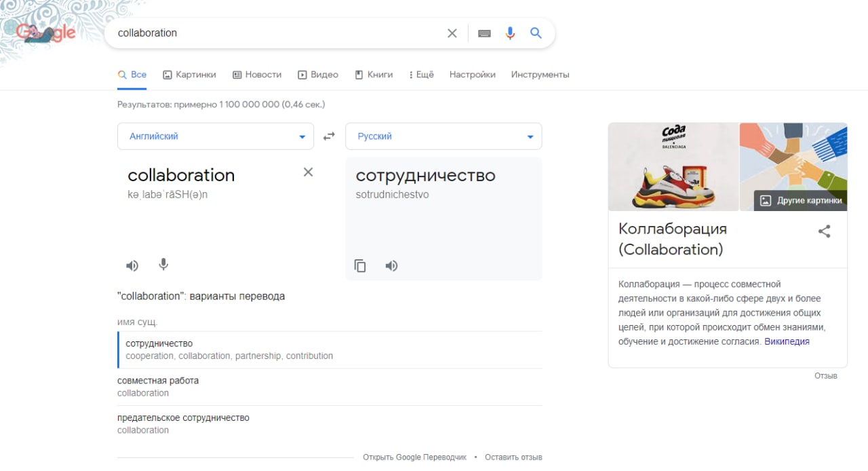Viewport: 868px width, 471px height.
Task: Click the search input field
Action: point(278,33)
